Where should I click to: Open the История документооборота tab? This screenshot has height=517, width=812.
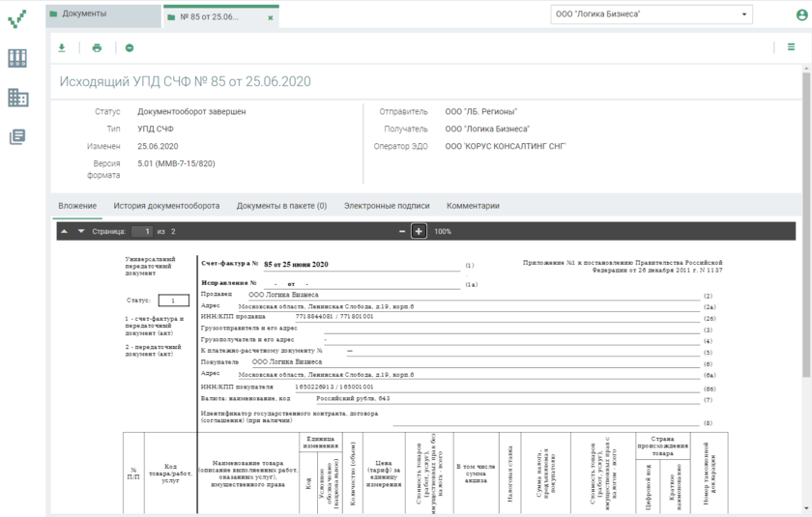[x=166, y=206]
